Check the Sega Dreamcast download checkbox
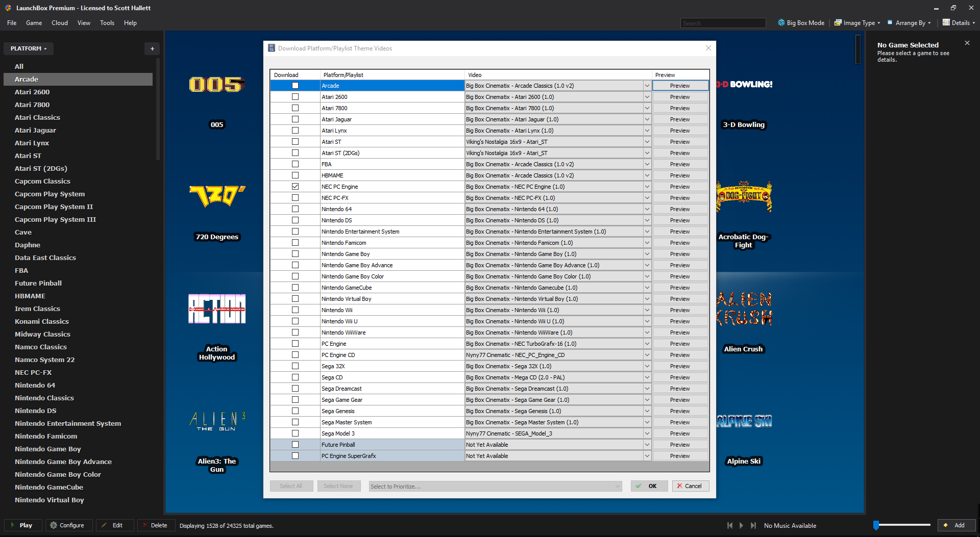Image resolution: width=980 pixels, height=537 pixels. click(x=295, y=389)
